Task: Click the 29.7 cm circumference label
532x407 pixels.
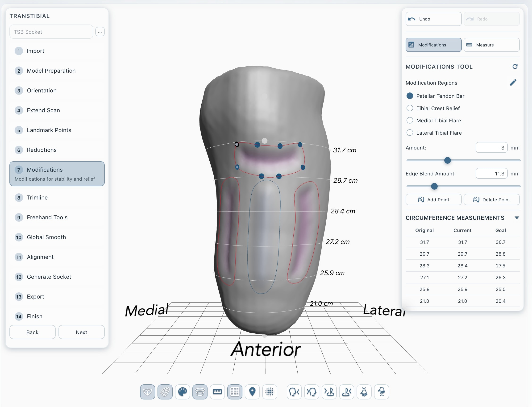Action: click(x=345, y=180)
